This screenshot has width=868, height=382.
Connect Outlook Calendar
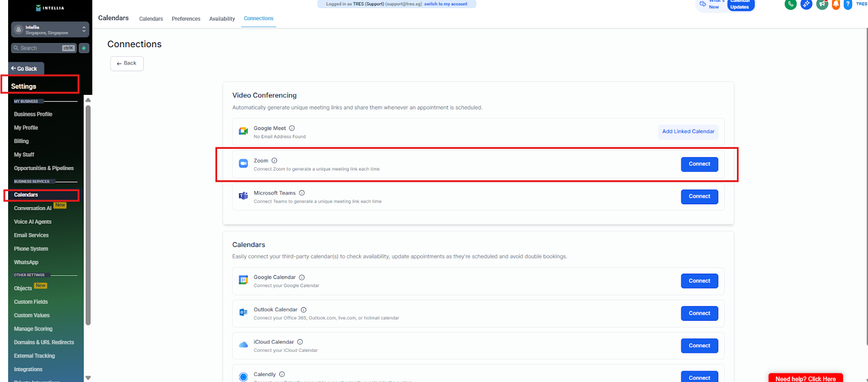(699, 313)
